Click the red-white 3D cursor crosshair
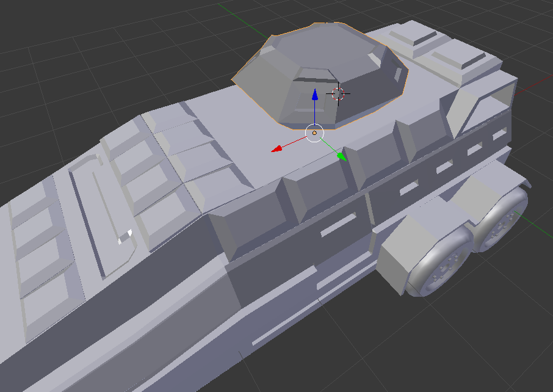The width and height of the screenshot is (553, 392). pyautogui.click(x=338, y=93)
